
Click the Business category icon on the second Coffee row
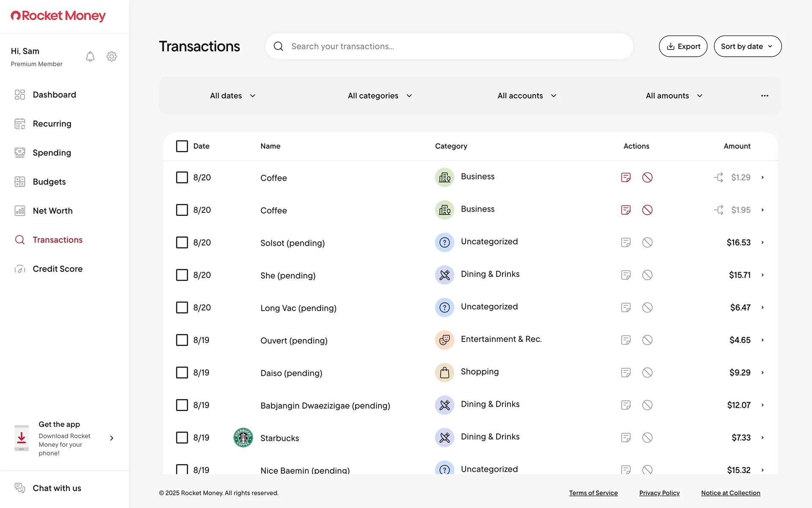(x=444, y=210)
